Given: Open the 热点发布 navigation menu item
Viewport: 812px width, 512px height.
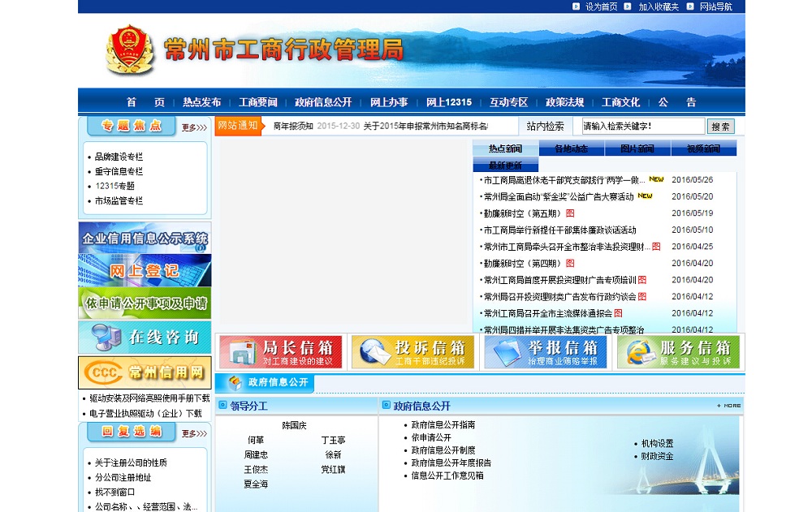Looking at the screenshot, I should tap(201, 102).
